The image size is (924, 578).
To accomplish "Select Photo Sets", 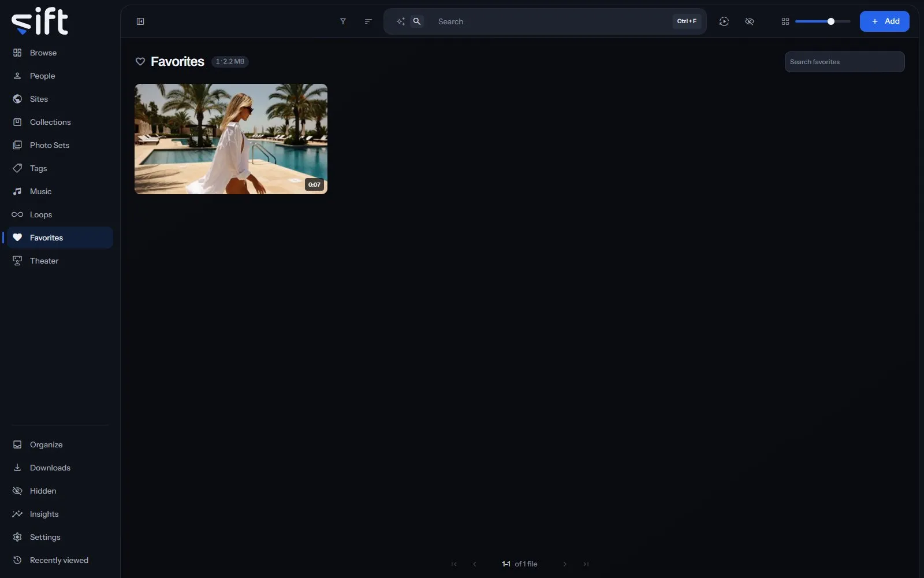I will click(x=60, y=145).
